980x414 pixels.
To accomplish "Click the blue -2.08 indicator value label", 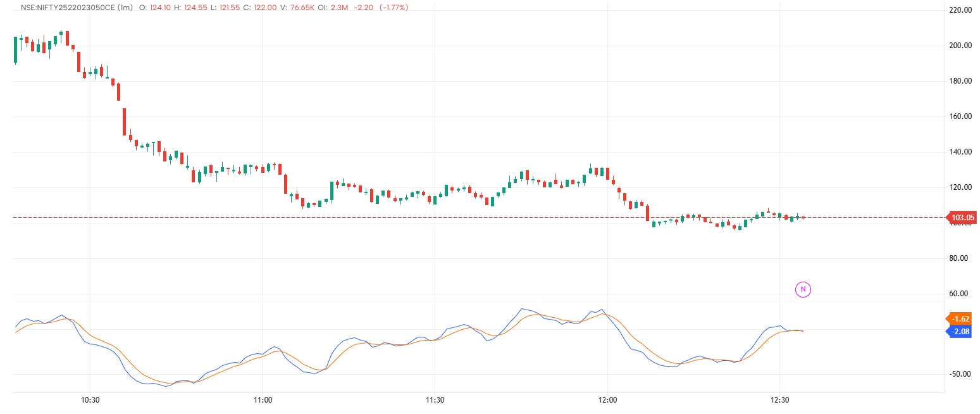I will coord(960,332).
